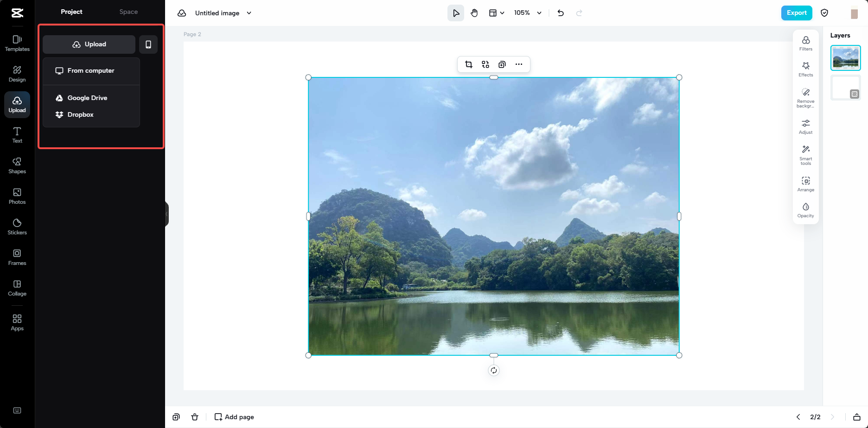The image size is (868, 428).
Task: Select the first page thumbnail in Layers
Action: [x=845, y=57]
